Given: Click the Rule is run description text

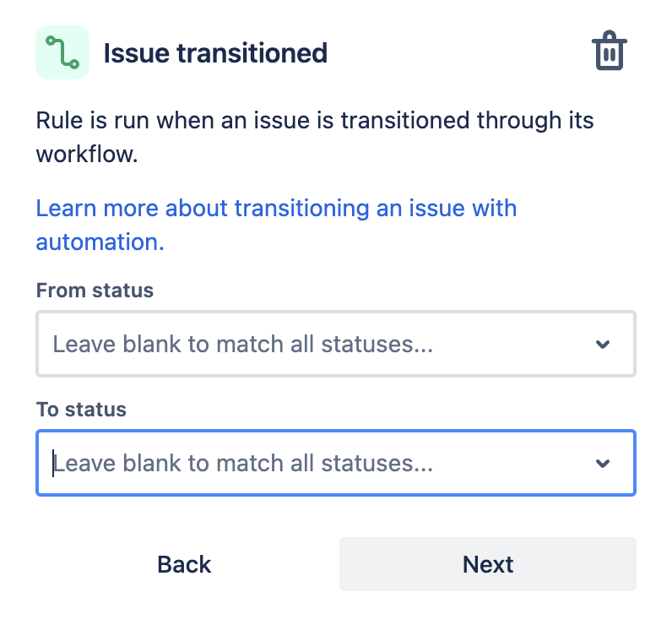Looking at the screenshot, I should [314, 120].
